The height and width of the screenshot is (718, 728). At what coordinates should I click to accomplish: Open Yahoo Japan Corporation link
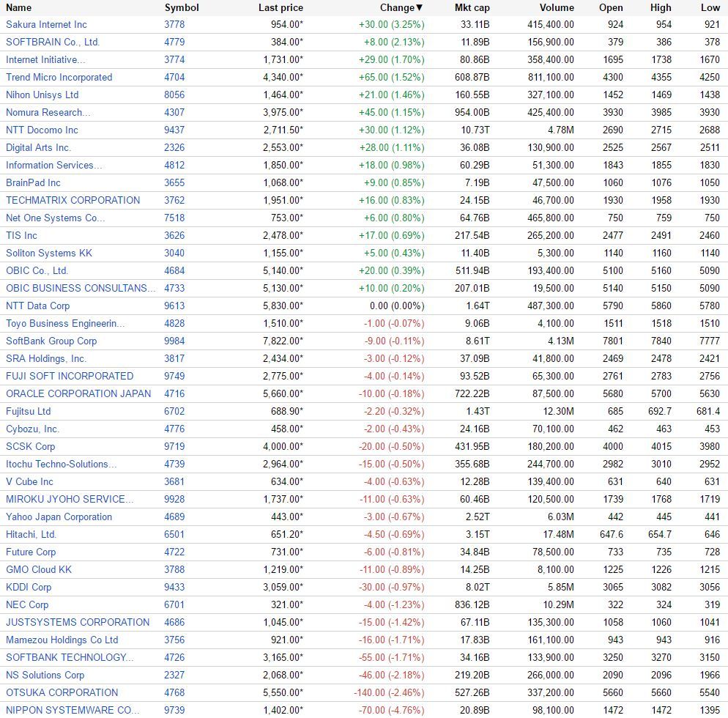coord(59,518)
